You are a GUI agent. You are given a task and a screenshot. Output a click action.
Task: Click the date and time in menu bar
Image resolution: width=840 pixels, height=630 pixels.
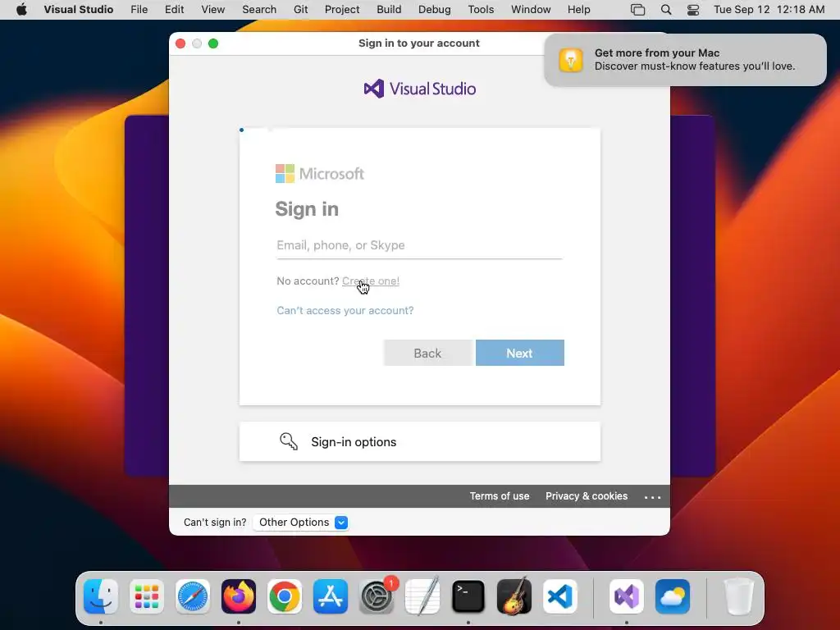769,10
